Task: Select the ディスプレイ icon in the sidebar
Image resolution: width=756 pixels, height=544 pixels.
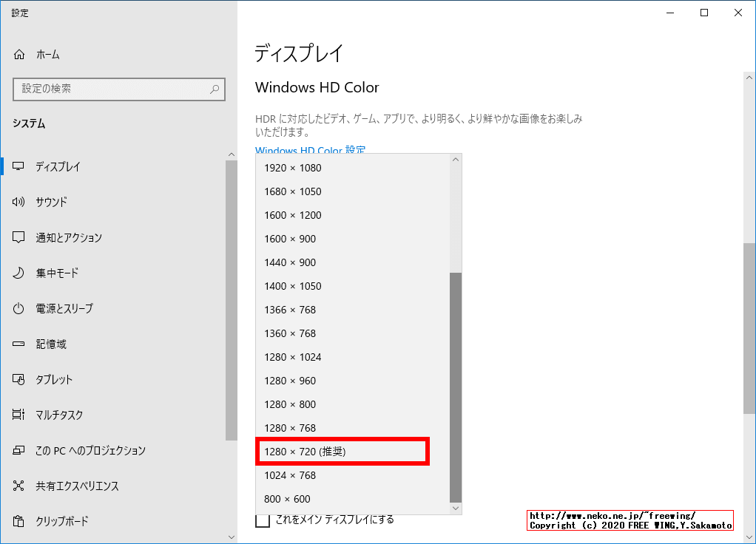Action: pos(18,166)
